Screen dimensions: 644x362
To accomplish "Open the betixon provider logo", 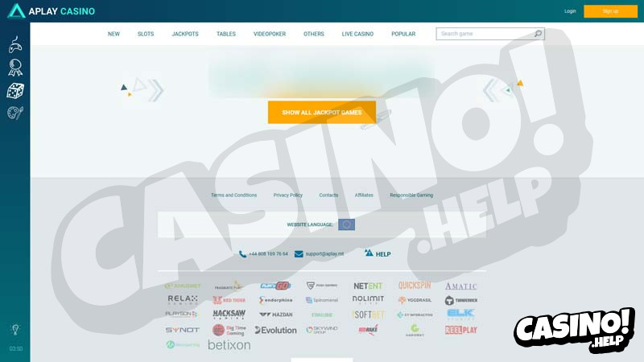I will pos(229,345).
